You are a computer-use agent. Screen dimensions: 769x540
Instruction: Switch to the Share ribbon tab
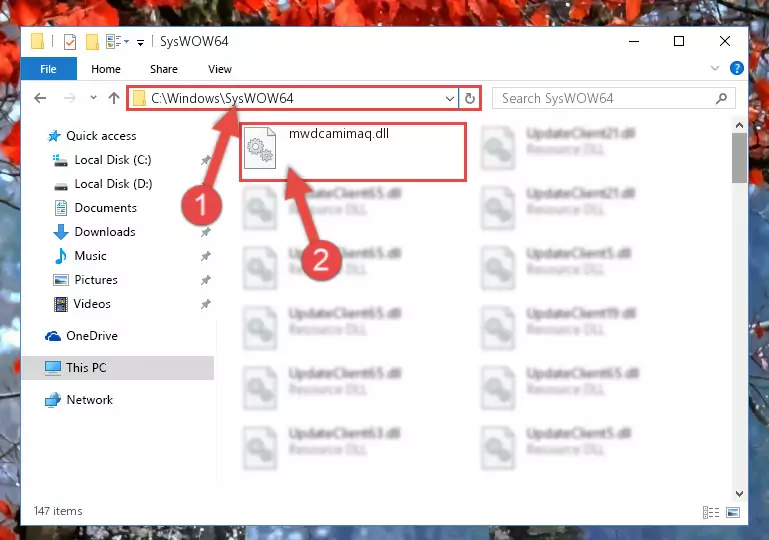point(164,69)
